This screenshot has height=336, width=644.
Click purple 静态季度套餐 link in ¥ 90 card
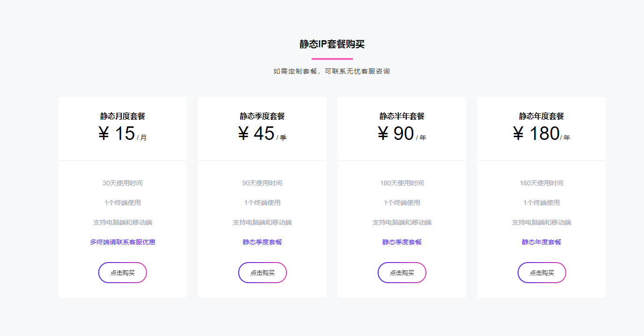coord(402,242)
